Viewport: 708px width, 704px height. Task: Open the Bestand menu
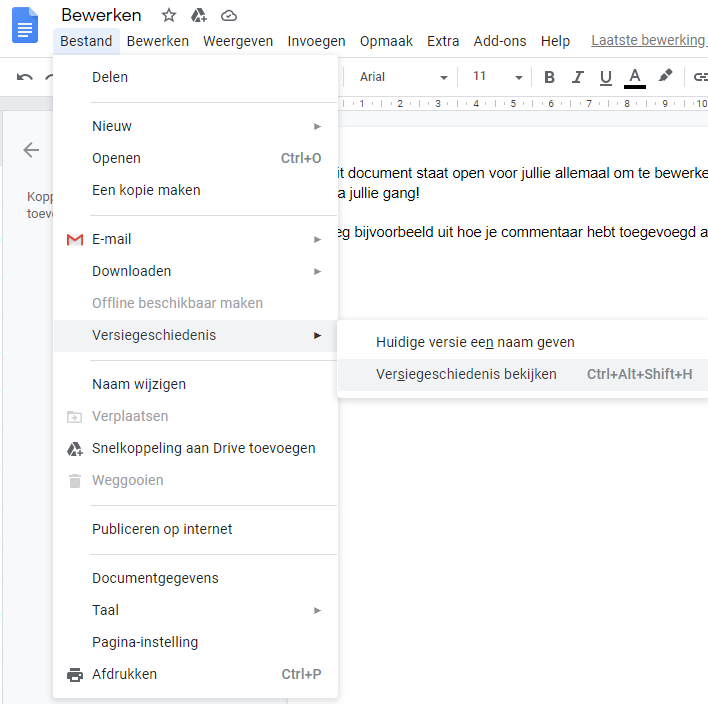click(86, 41)
